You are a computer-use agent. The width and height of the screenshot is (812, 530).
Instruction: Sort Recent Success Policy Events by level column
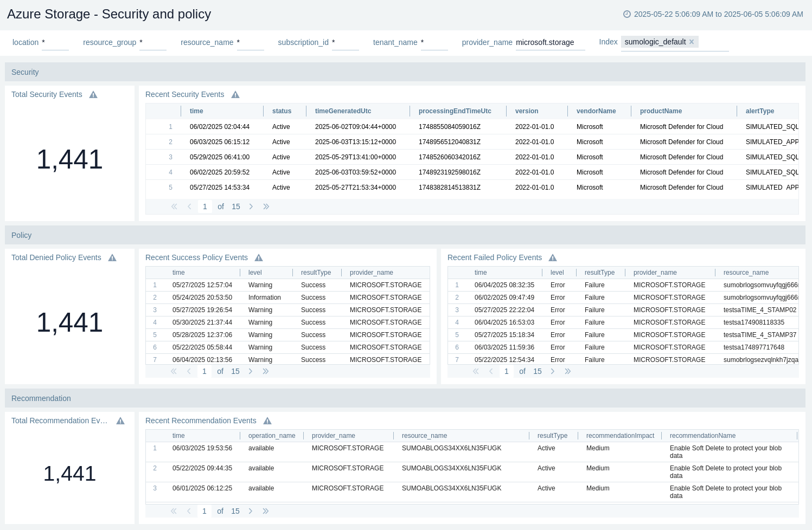[x=255, y=273]
